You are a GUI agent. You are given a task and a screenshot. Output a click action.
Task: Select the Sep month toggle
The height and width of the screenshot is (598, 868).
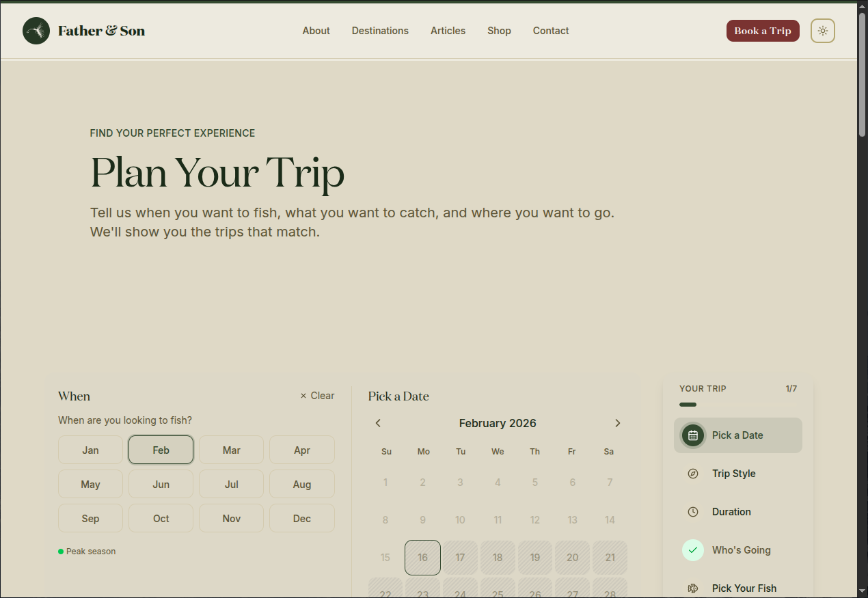click(90, 518)
